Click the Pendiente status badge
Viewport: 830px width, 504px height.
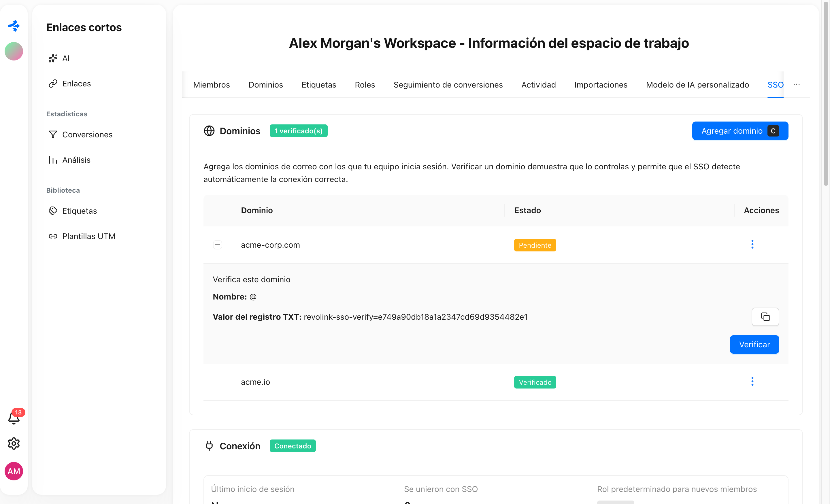pyautogui.click(x=535, y=245)
